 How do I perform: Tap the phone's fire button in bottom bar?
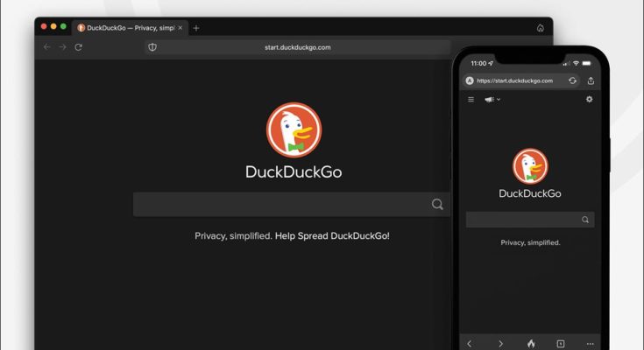pyautogui.click(x=530, y=343)
